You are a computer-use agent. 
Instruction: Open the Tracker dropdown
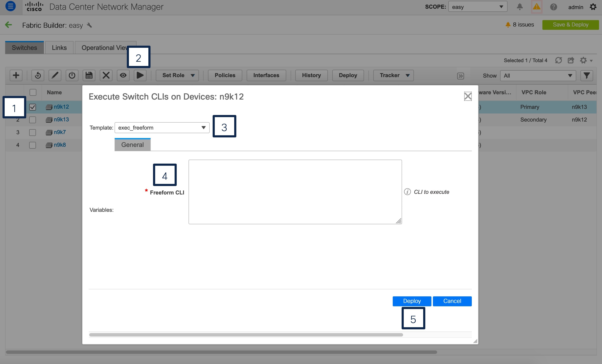click(x=393, y=75)
